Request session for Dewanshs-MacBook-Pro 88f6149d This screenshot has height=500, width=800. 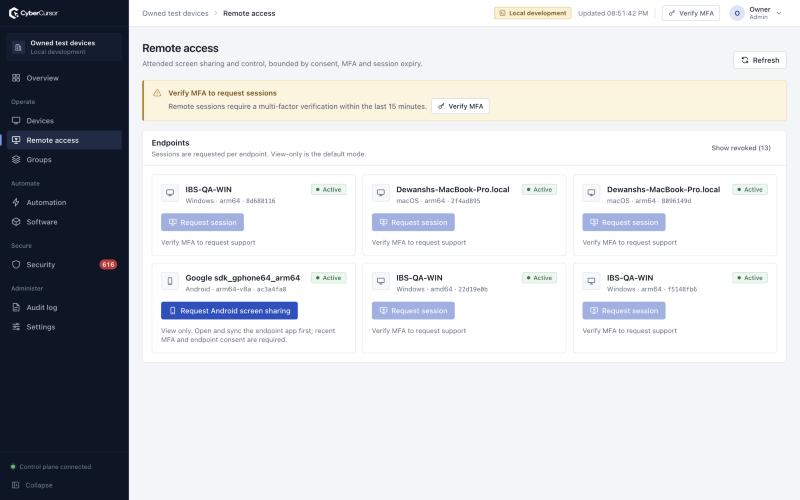coord(624,222)
